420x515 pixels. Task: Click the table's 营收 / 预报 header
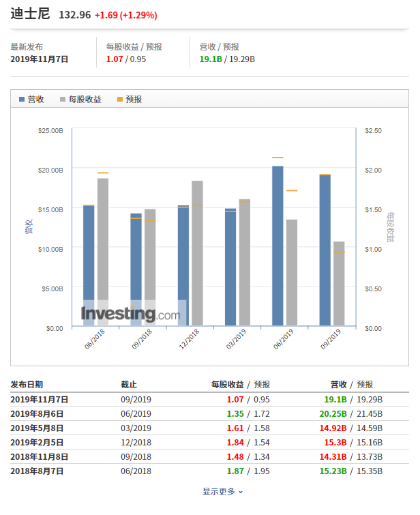(352, 385)
